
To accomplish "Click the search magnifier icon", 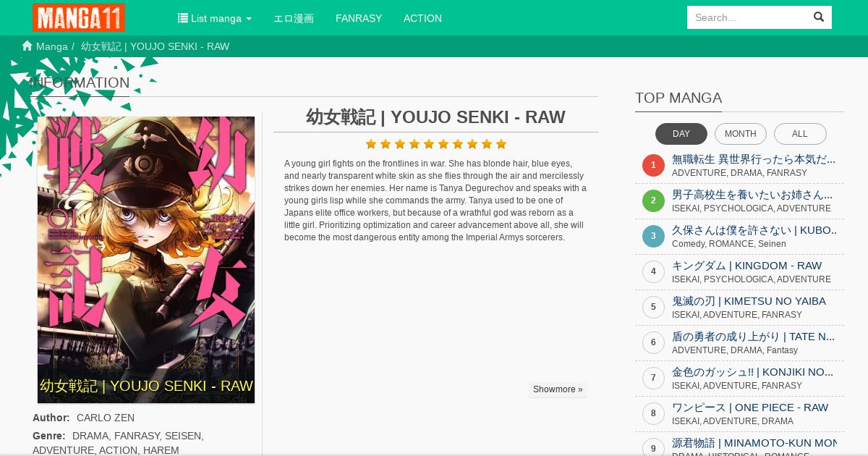I will (x=819, y=17).
